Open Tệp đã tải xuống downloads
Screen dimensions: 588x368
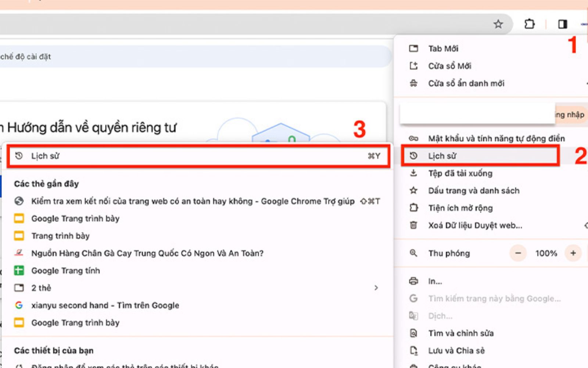point(491,173)
